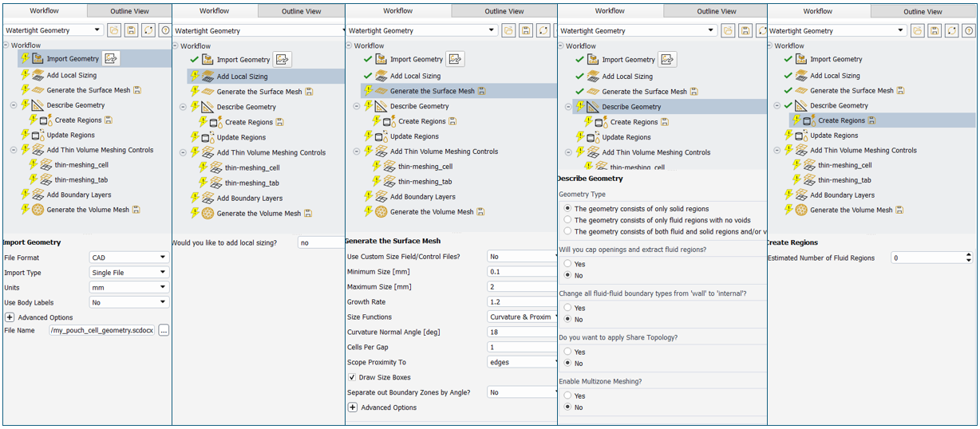Help question-mark icon in Import Geometry panel toolbar
980x429 pixels.
pyautogui.click(x=165, y=30)
